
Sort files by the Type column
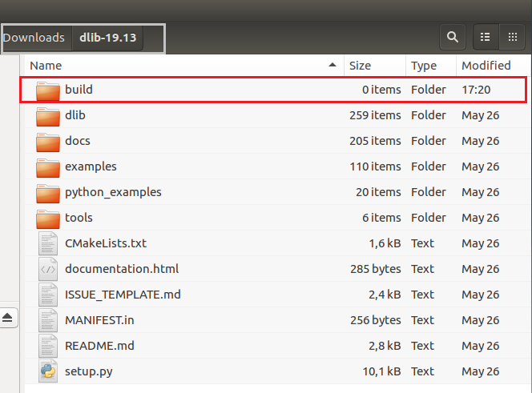click(x=423, y=66)
